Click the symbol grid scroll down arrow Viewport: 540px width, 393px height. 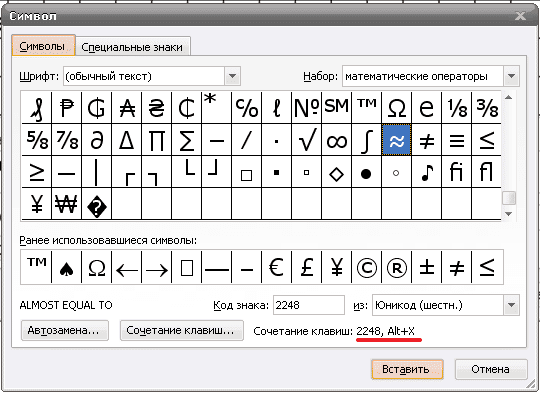509,214
